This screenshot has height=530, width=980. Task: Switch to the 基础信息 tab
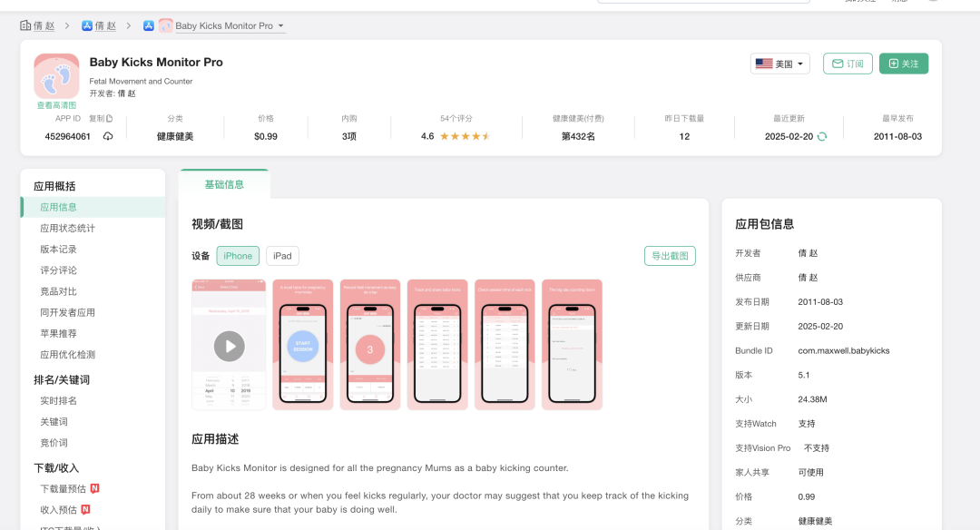click(x=224, y=184)
